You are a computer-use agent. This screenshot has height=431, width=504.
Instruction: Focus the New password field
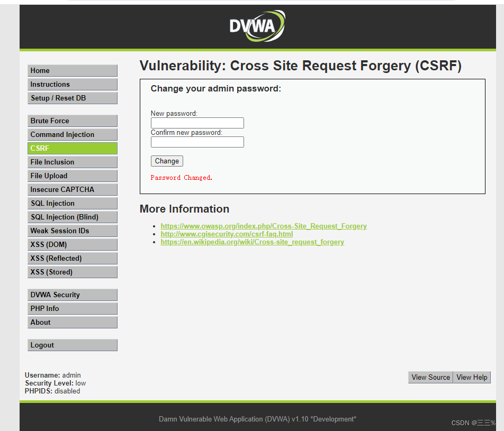[197, 123]
